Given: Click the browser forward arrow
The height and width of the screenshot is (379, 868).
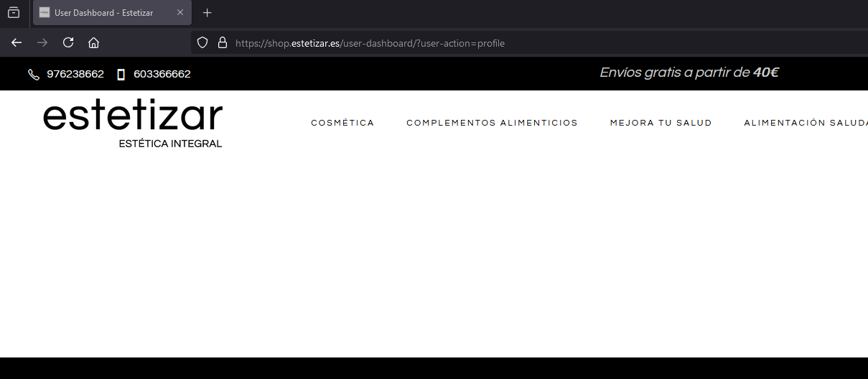Looking at the screenshot, I should tap(42, 42).
